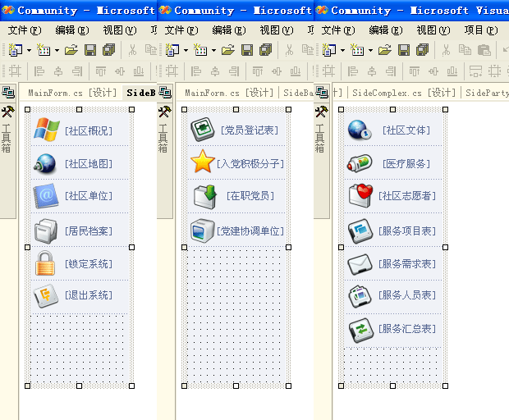
Task: Click the padlock icon for 锁定系统
Action: coord(45,263)
